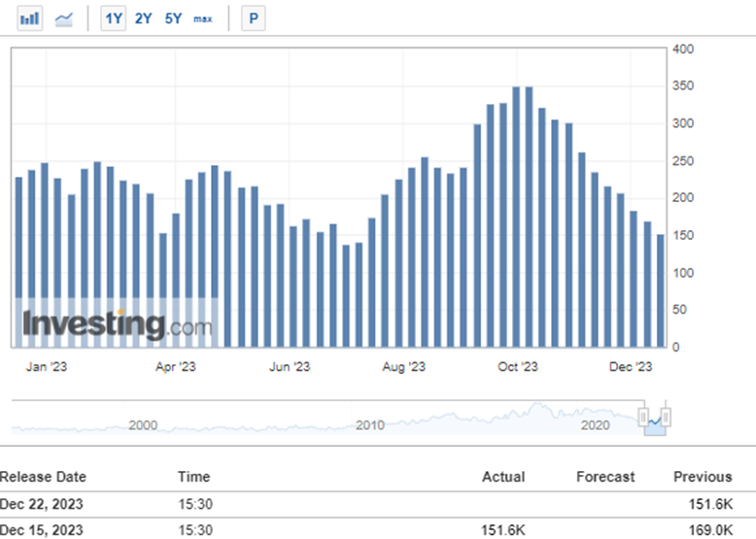Viewport: 756px width, 539px height.
Task: Switch to the bar chart view icon
Action: (x=30, y=18)
